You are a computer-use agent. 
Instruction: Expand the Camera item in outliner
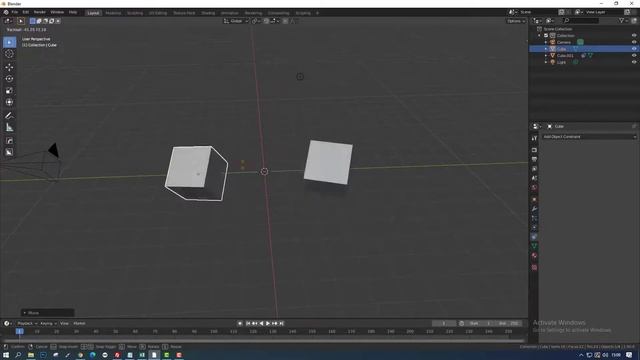click(546, 42)
